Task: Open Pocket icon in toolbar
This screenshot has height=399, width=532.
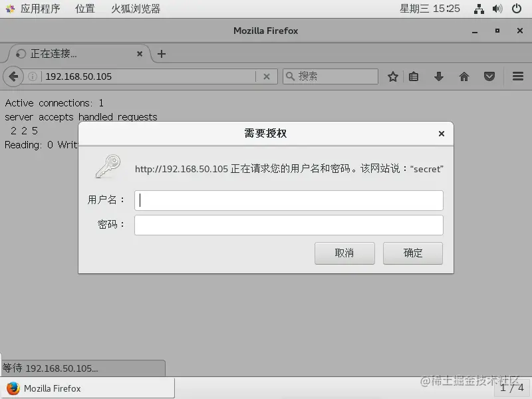Action: pos(489,76)
